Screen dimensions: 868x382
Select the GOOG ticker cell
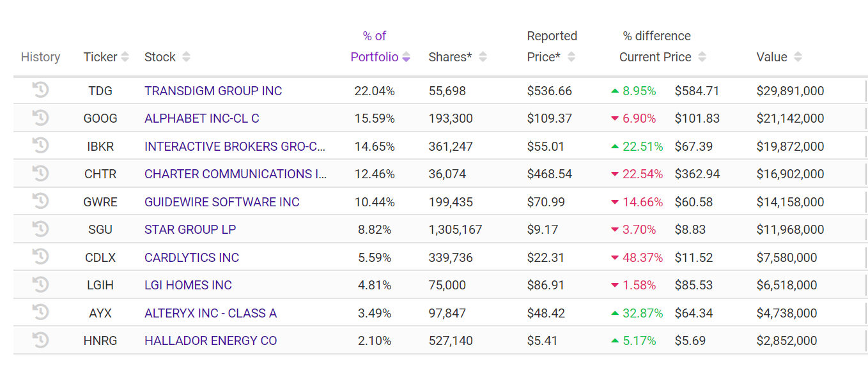point(100,118)
